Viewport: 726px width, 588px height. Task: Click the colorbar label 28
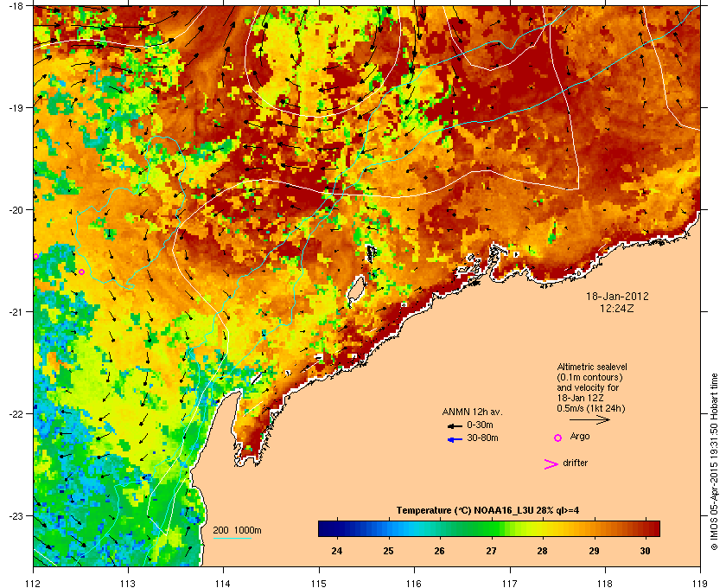click(542, 551)
